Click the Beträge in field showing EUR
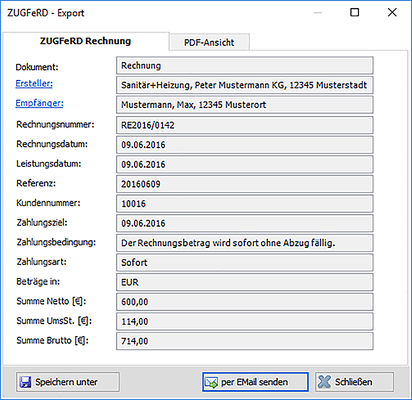 tap(245, 282)
